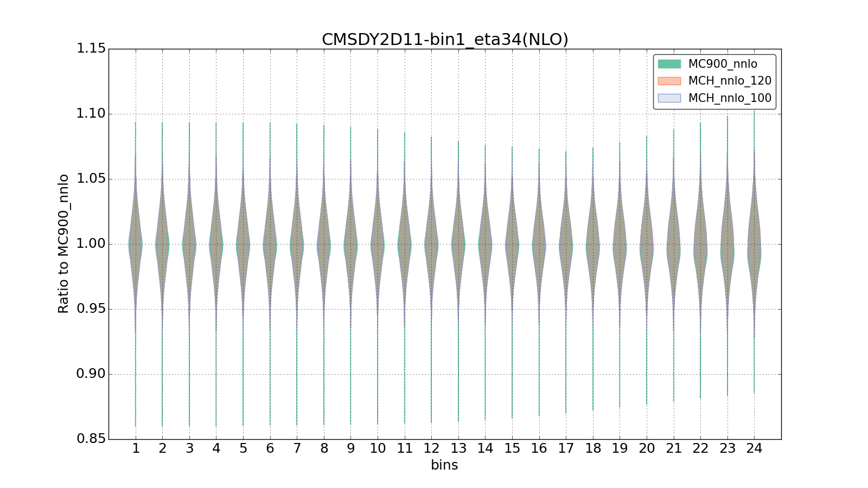868x488 pixels.
Task: Click x-axis tick label 10
Action: pyautogui.click(x=378, y=449)
